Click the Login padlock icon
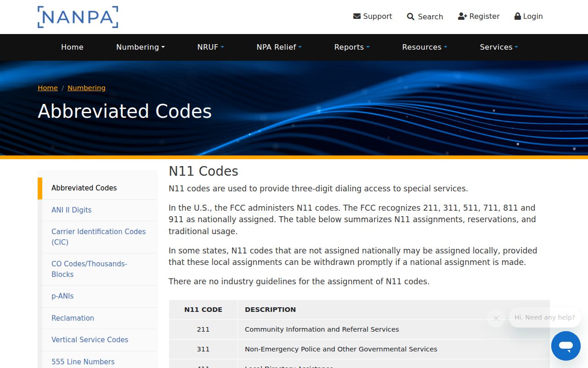Image resolution: width=588 pixels, height=368 pixels. (518, 16)
